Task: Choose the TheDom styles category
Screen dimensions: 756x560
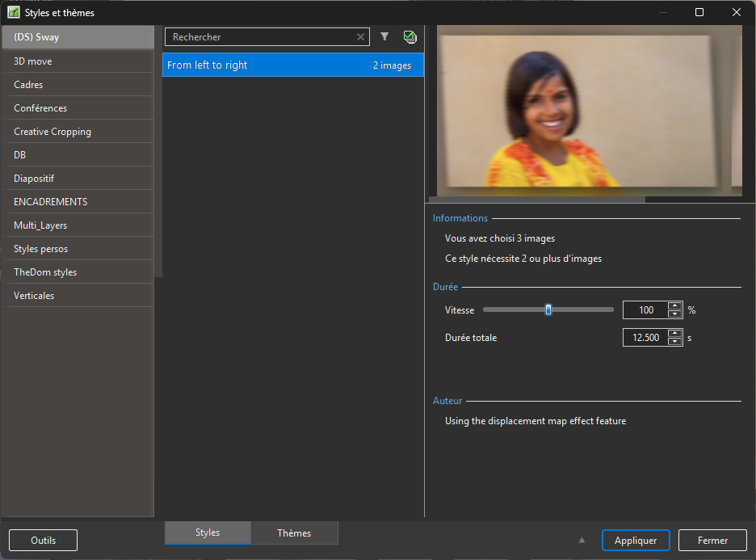Action: coord(77,272)
